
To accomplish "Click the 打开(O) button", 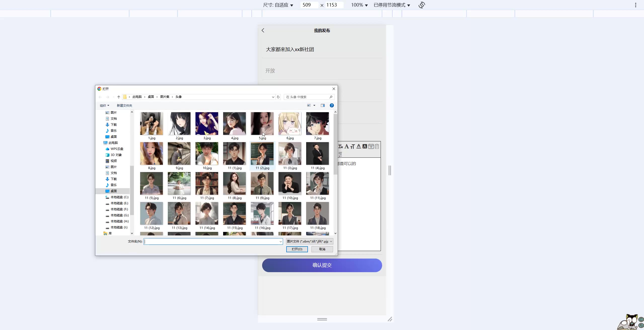I will (x=297, y=249).
